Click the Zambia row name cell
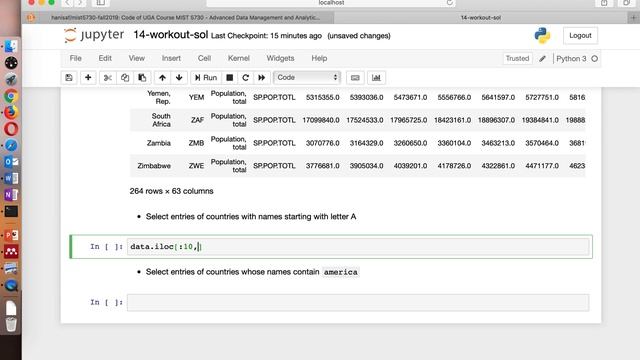The width and height of the screenshot is (640, 360). pos(159,143)
